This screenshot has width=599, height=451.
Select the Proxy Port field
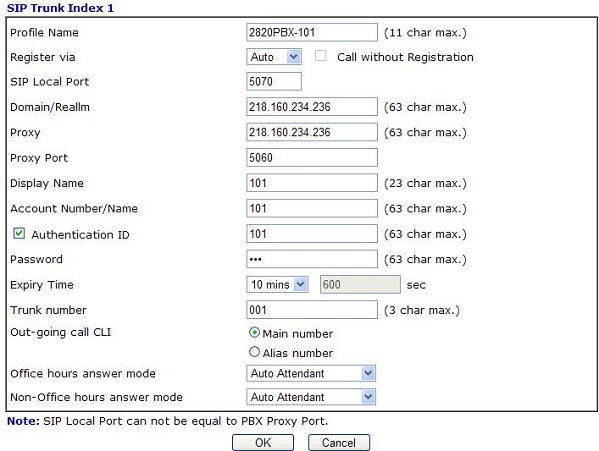[x=312, y=157]
